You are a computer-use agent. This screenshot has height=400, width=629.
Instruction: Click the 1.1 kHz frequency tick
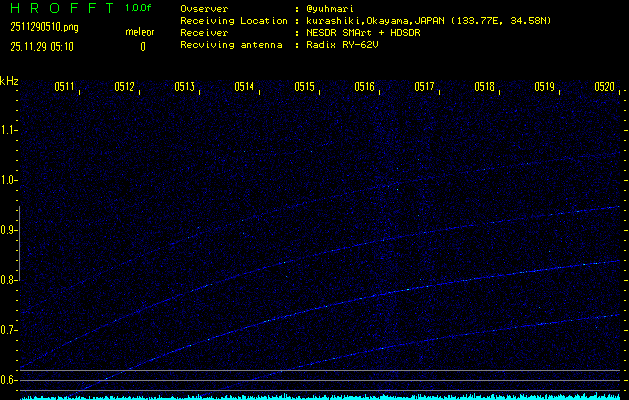point(9,130)
